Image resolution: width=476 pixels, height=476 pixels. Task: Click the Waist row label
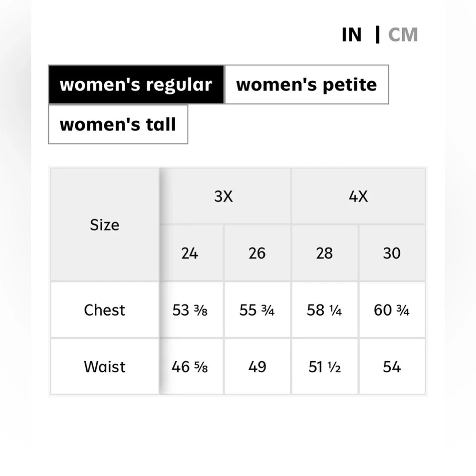105,367
